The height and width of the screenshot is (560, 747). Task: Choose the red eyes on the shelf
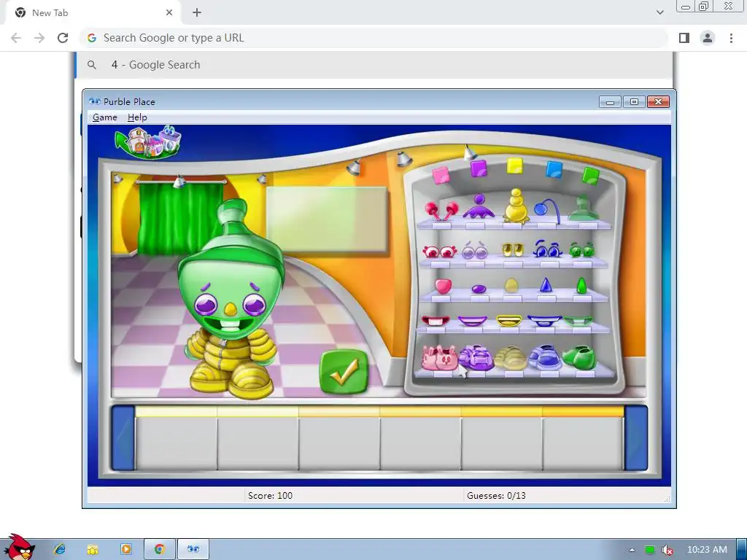(439, 251)
